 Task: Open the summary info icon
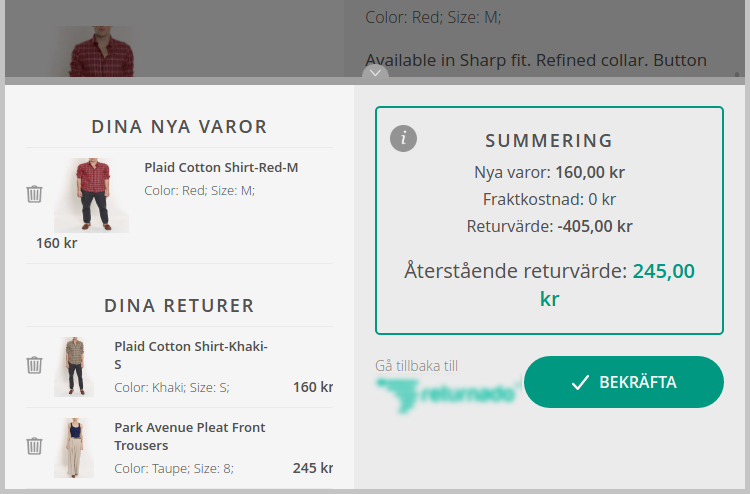point(403,139)
